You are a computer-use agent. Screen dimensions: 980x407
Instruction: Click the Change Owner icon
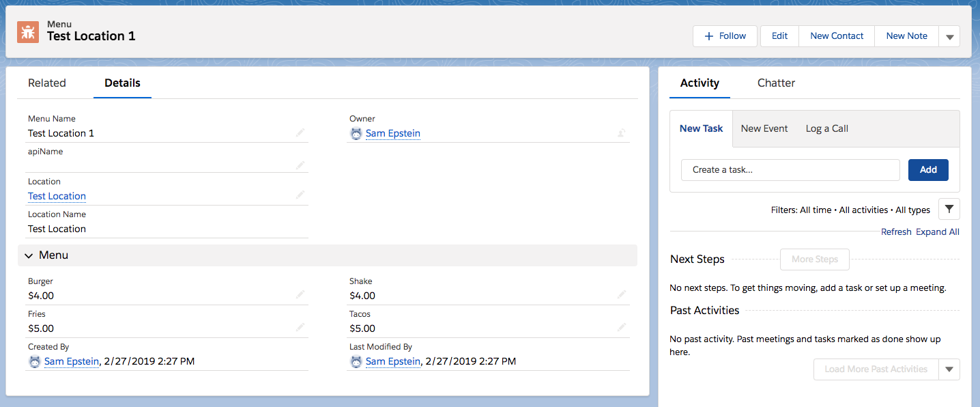[622, 133]
